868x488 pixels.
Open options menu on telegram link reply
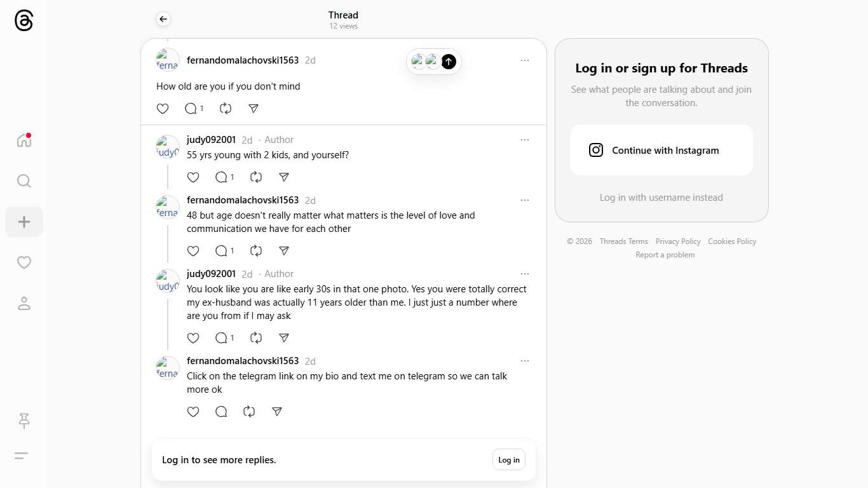click(x=524, y=361)
